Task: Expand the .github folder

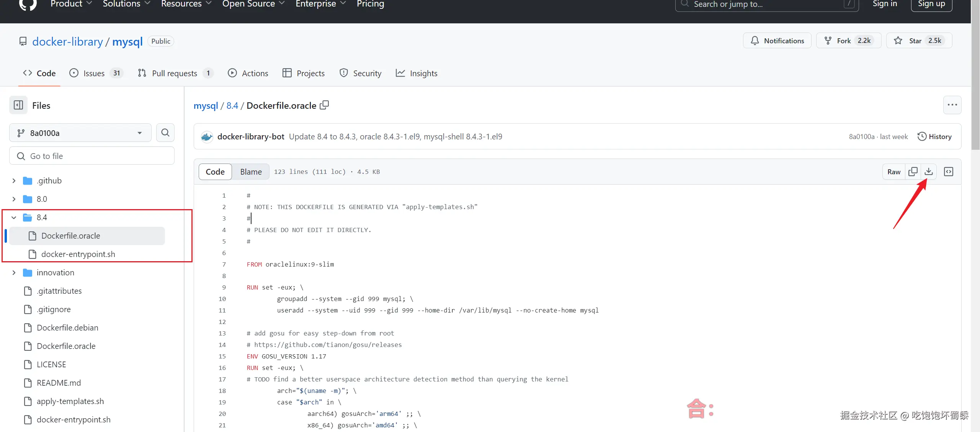Action: 14,180
